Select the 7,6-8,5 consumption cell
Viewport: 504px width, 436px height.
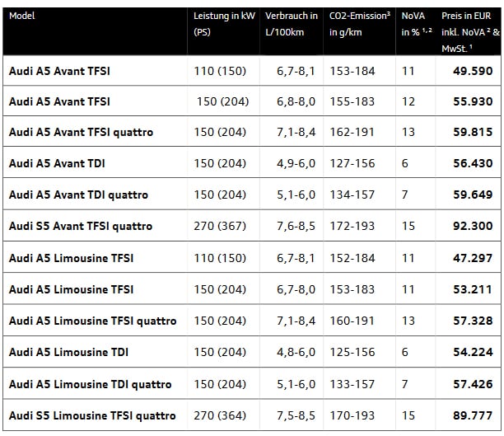(296, 227)
